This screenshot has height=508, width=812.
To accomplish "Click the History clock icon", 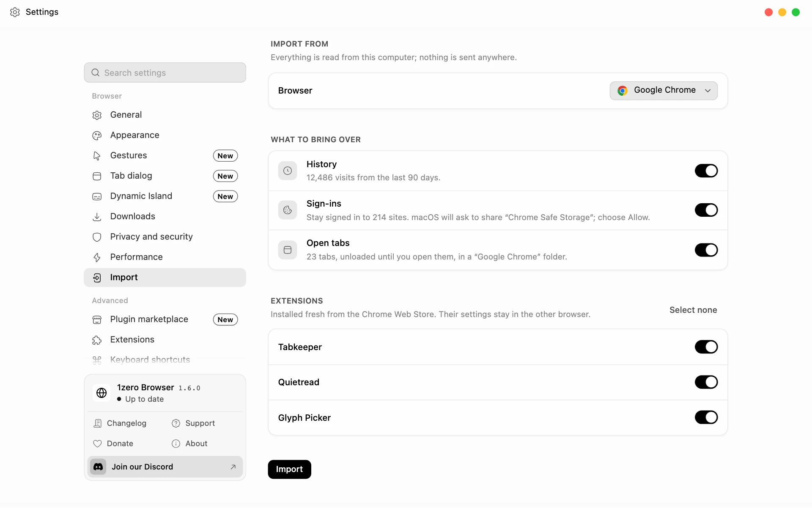I will (x=288, y=171).
